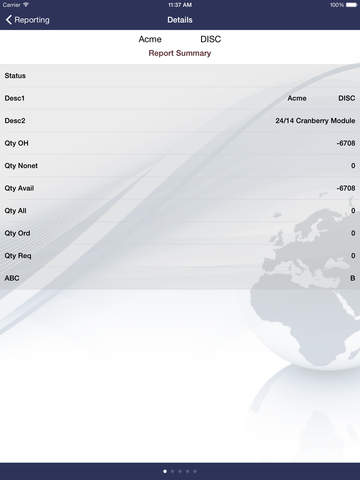Viewport: 360px width, 480px height.
Task: Jump to the fourth page dot
Action: point(187,471)
